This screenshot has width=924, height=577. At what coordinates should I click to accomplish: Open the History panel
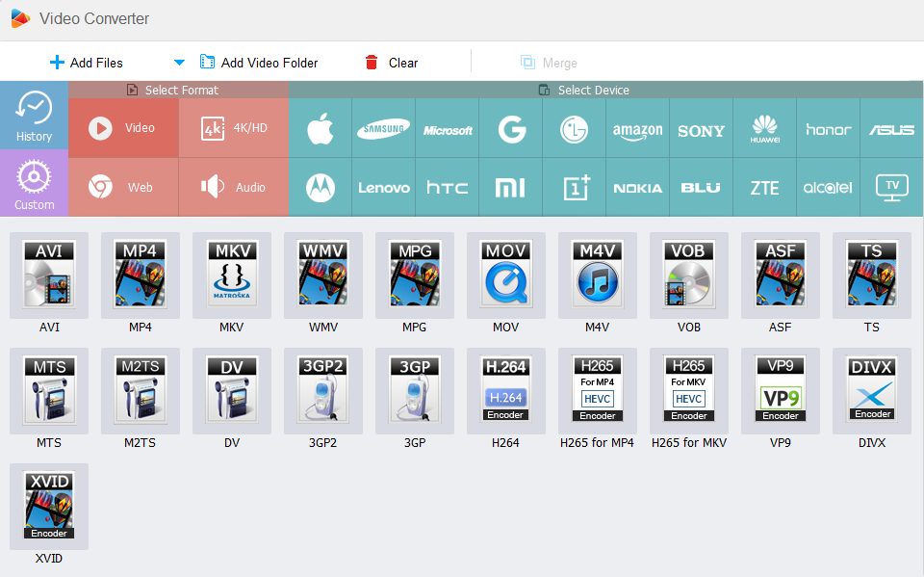click(35, 115)
